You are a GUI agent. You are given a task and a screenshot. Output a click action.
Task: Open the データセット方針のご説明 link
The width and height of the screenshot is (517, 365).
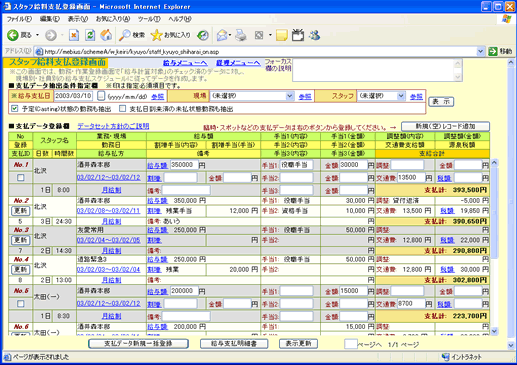[x=113, y=126]
